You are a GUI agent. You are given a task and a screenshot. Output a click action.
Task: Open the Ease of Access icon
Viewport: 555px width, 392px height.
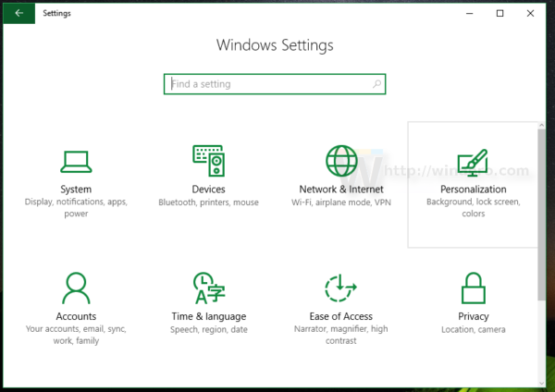tap(340, 288)
